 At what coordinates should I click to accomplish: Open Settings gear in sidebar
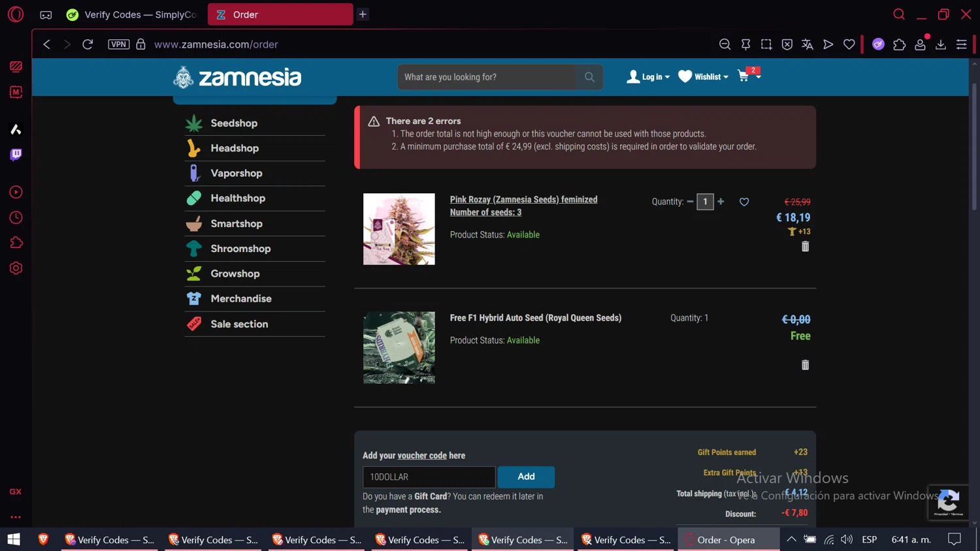[16, 268]
